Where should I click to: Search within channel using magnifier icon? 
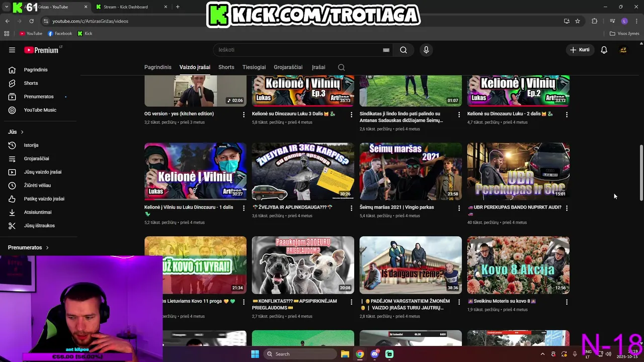tap(342, 67)
